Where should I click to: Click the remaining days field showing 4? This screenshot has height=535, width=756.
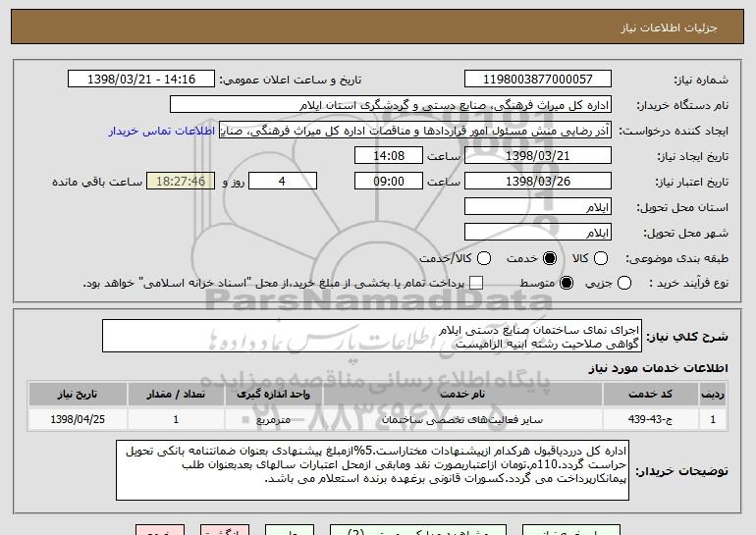pos(283,182)
